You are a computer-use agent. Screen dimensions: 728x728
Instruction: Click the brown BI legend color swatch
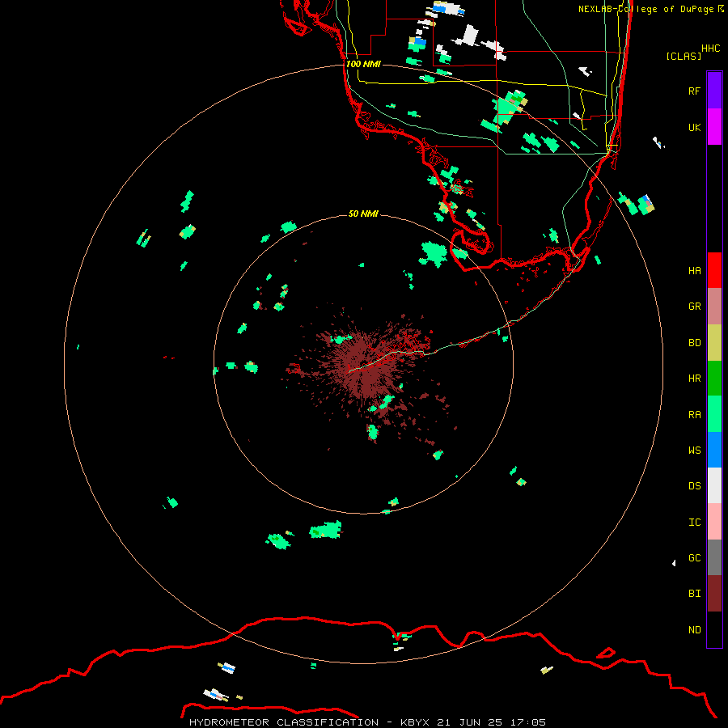714,594
